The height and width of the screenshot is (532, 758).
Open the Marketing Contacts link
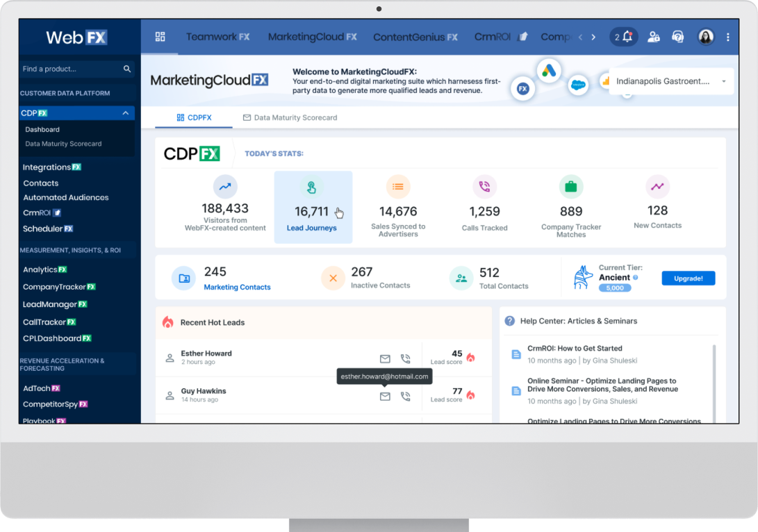[238, 287]
